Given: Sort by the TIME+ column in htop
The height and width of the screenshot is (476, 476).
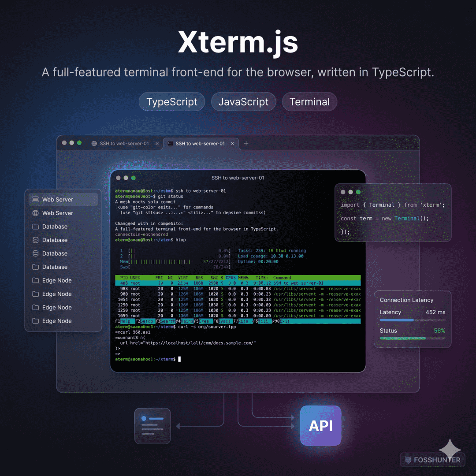Looking at the screenshot, I should 262,278.
